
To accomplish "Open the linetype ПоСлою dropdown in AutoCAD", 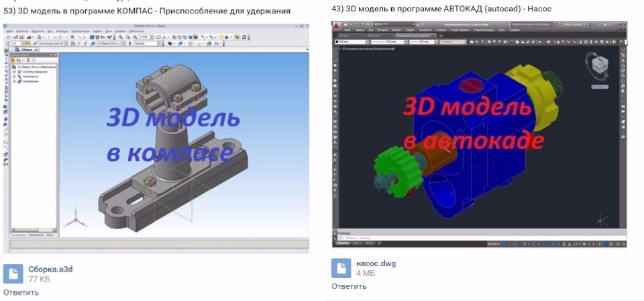I will [x=388, y=42].
